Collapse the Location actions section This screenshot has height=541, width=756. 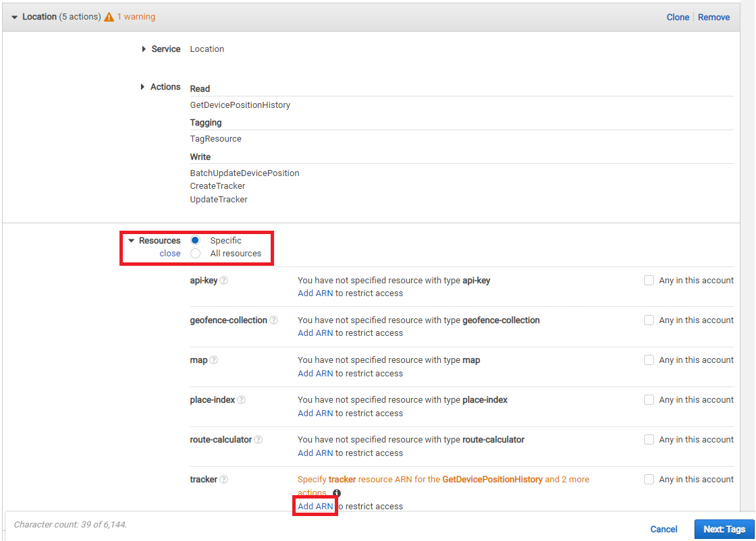(x=15, y=16)
